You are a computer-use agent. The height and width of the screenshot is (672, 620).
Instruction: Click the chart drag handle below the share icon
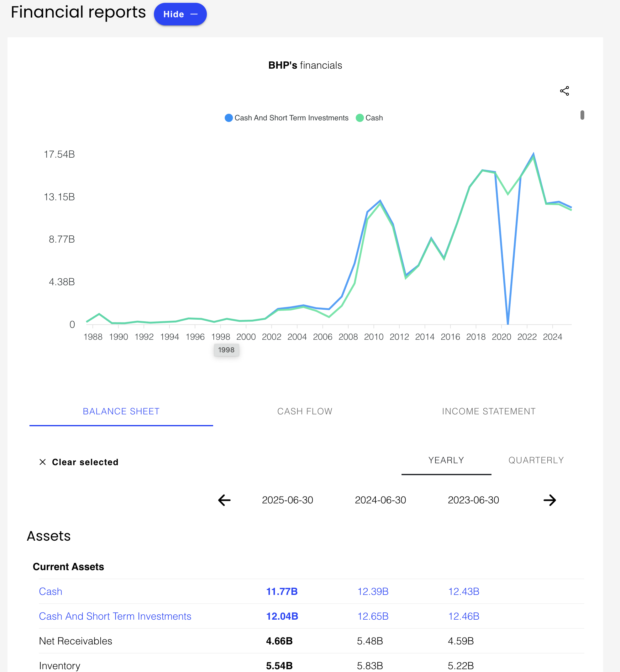[x=582, y=115]
